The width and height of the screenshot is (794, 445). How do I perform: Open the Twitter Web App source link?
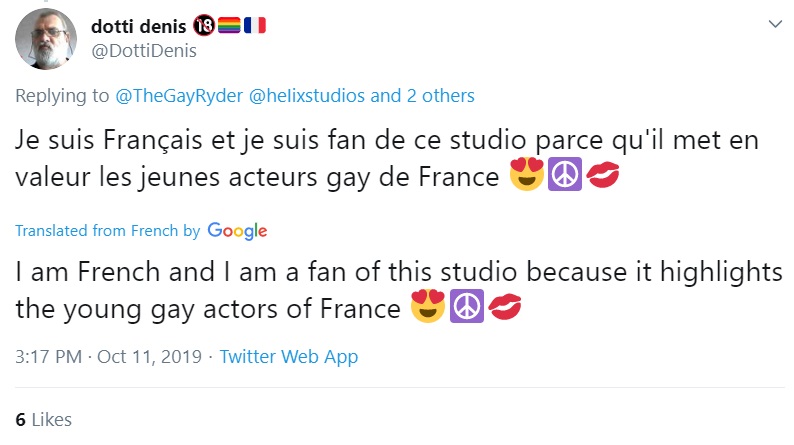(x=289, y=356)
